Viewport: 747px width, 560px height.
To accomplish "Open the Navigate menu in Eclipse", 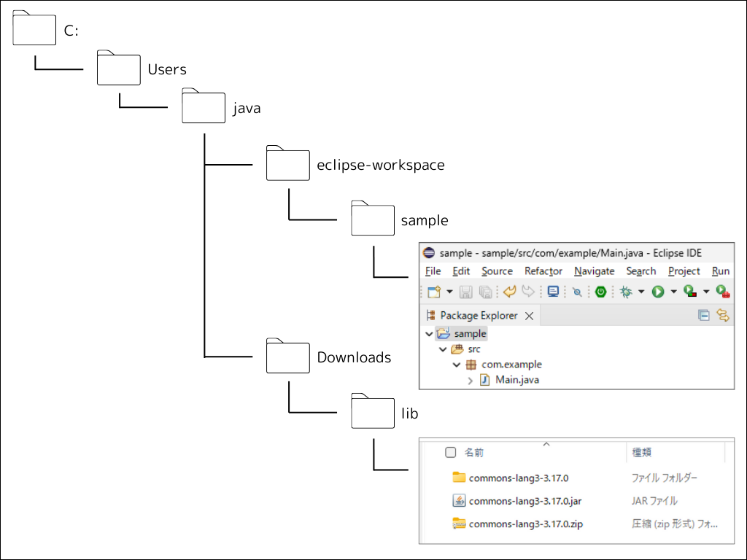I will [594, 271].
